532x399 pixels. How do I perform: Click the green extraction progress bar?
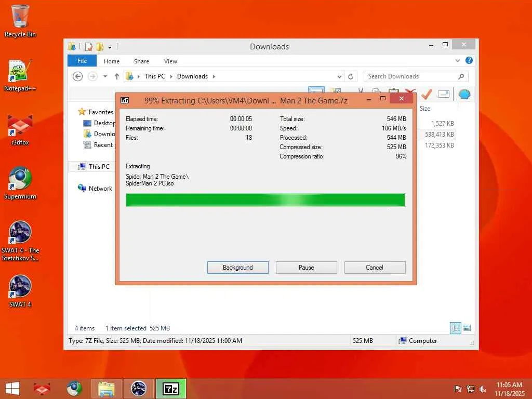(265, 200)
